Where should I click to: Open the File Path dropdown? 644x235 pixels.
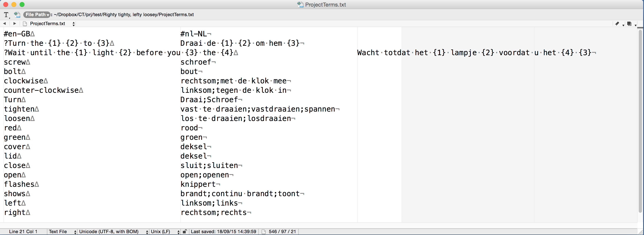tap(37, 15)
